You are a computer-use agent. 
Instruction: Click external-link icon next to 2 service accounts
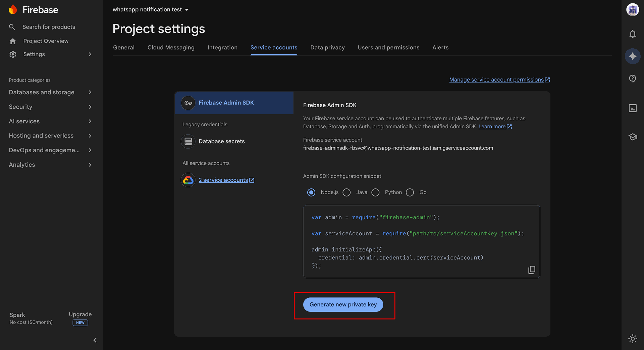click(252, 180)
